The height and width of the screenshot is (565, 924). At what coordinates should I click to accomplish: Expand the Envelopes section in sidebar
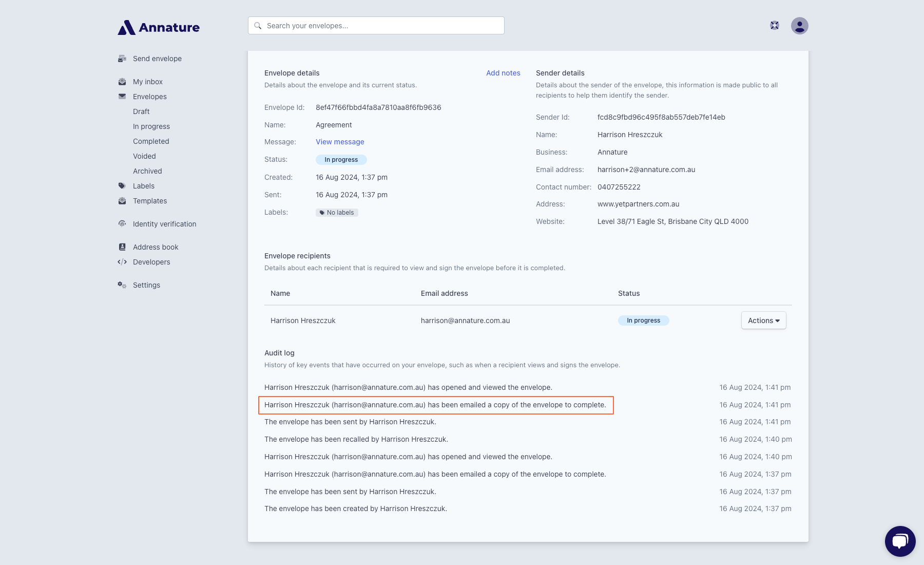click(x=149, y=96)
